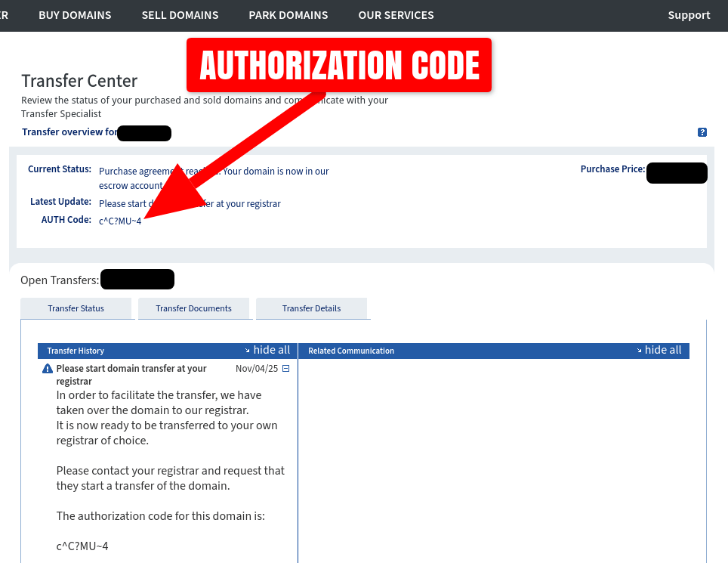The height and width of the screenshot is (563, 728).
Task: Collapse the Nov/04/25 transfer history entry
Action: (x=285, y=368)
